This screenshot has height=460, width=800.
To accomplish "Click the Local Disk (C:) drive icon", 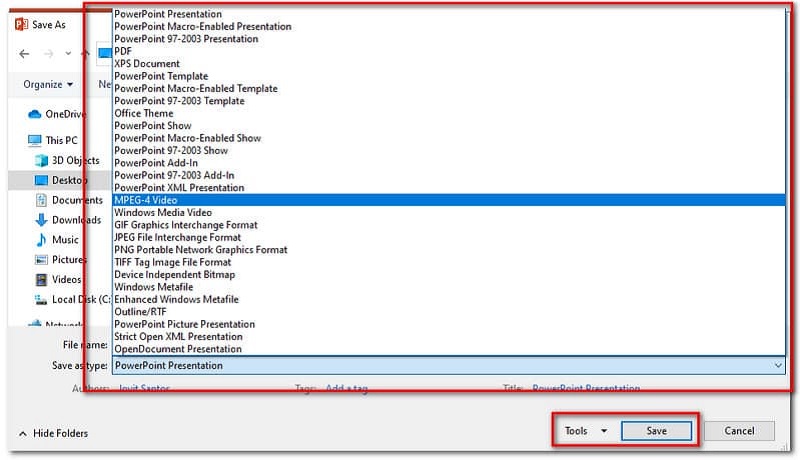I will pos(41,300).
